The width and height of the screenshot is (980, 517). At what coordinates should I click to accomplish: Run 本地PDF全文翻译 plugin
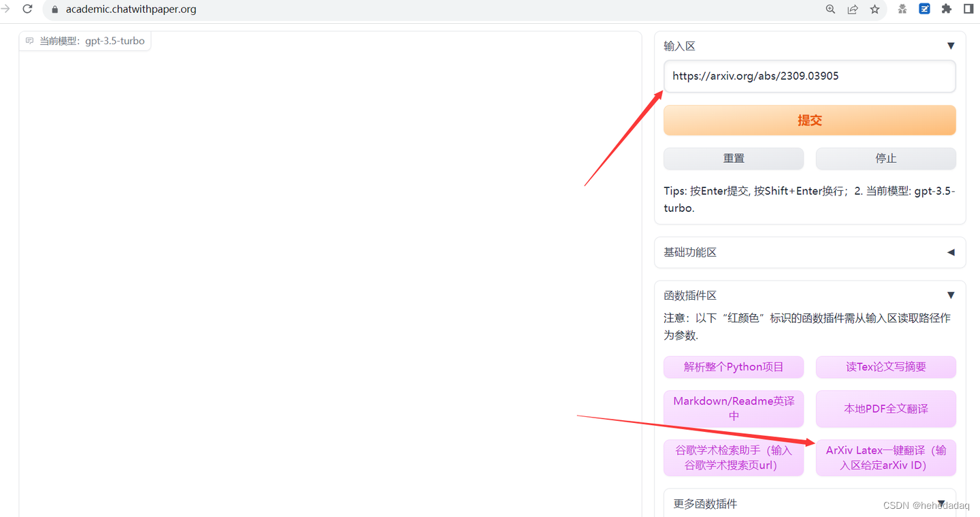886,409
